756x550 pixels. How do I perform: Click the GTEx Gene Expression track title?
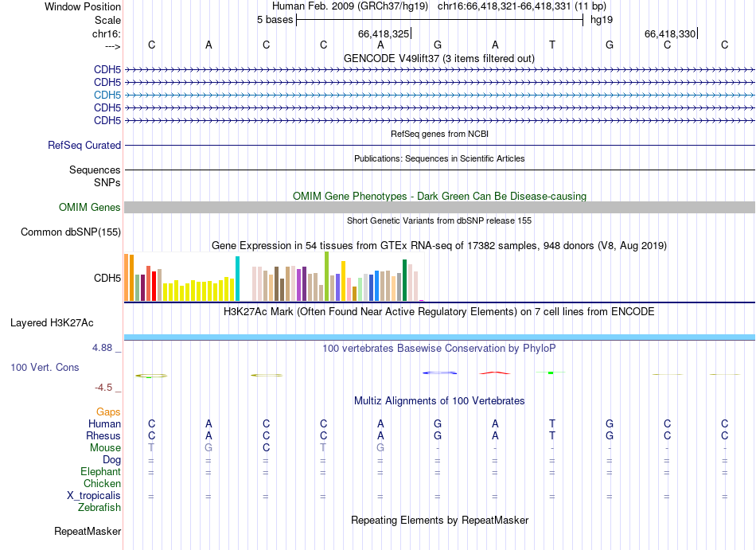click(439, 246)
